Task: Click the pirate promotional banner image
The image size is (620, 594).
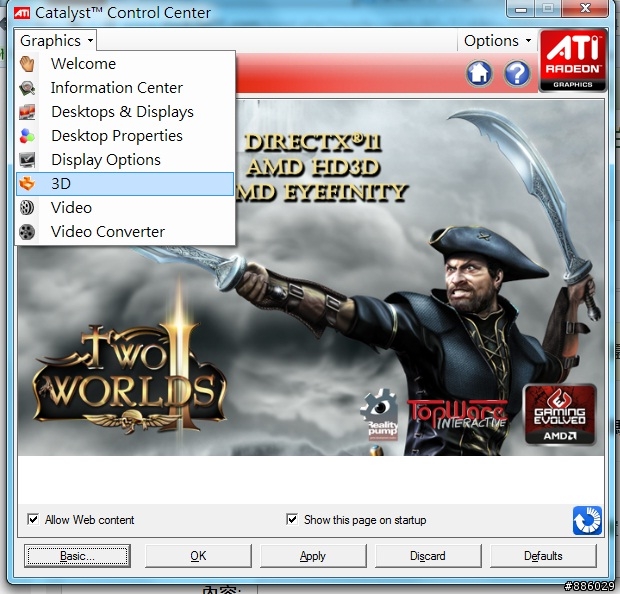Action: (311, 278)
